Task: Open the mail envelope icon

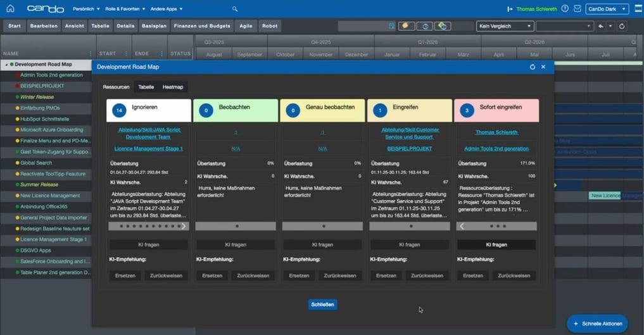Action: 577,9
